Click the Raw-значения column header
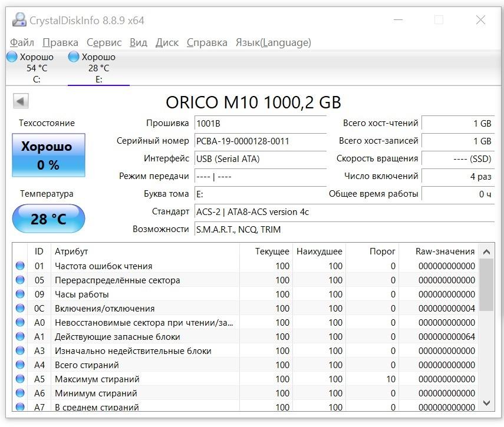The image size is (504, 427). pos(444,251)
